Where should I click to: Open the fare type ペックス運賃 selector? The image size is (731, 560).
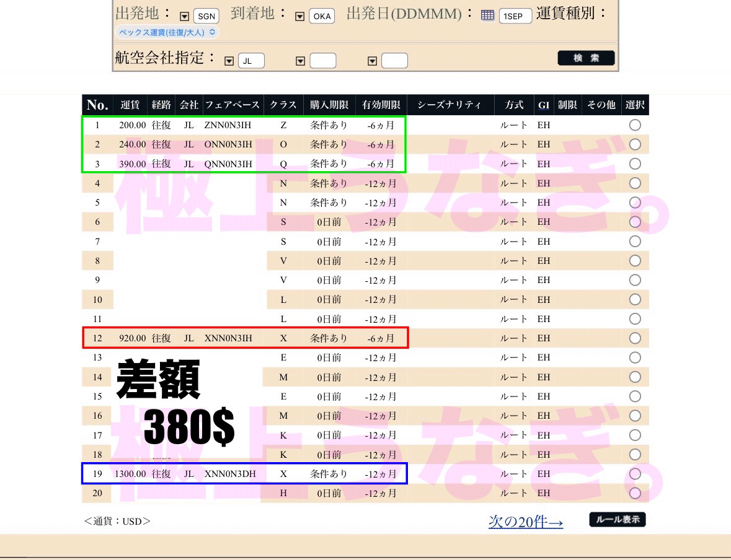[166, 32]
